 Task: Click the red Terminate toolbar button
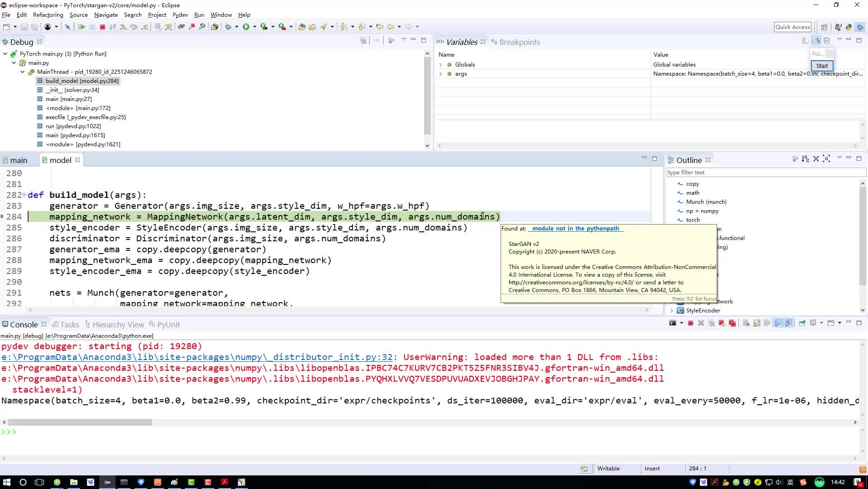(x=102, y=27)
